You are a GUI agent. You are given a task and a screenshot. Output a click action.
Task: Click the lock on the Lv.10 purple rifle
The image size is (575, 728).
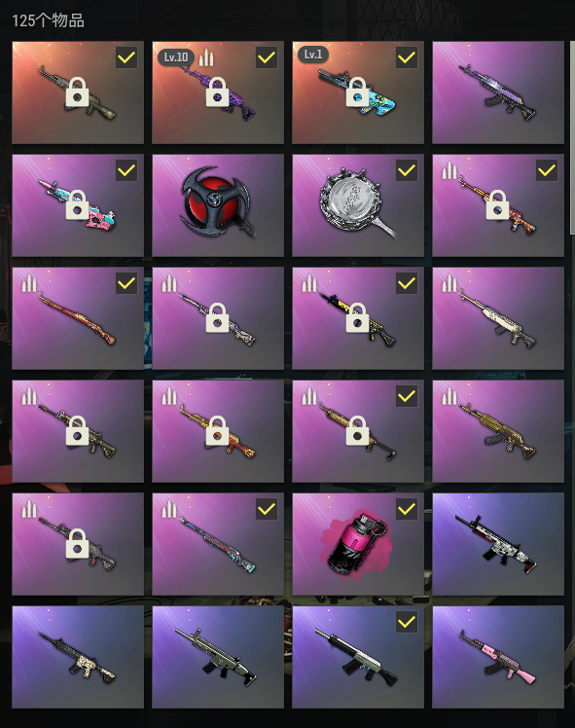click(217, 91)
